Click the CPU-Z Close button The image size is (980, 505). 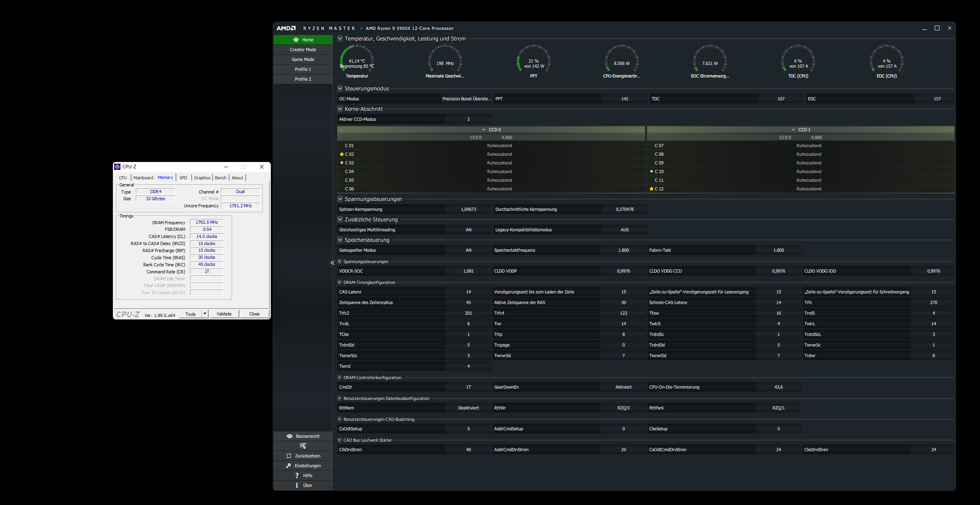coord(254,314)
